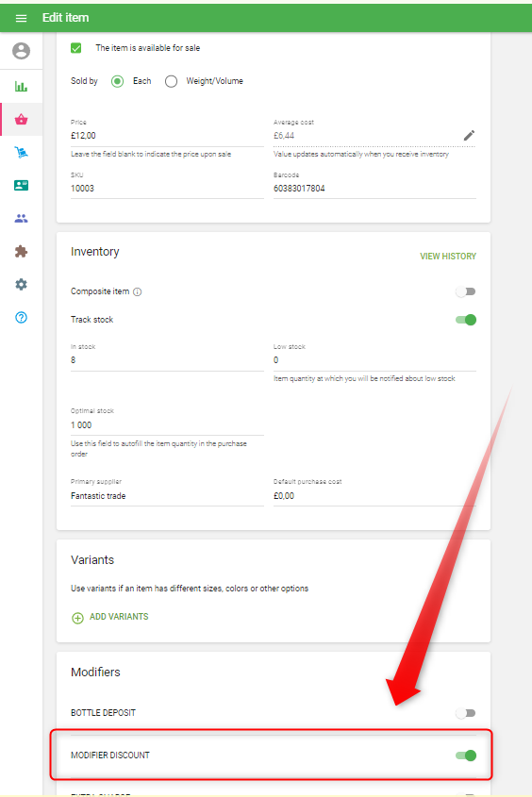Click the View History link

(448, 257)
